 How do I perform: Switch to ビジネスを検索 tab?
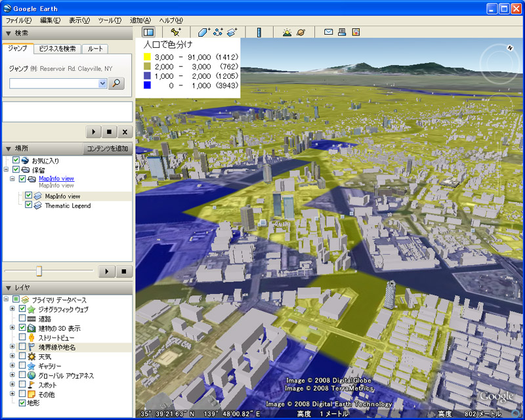57,49
